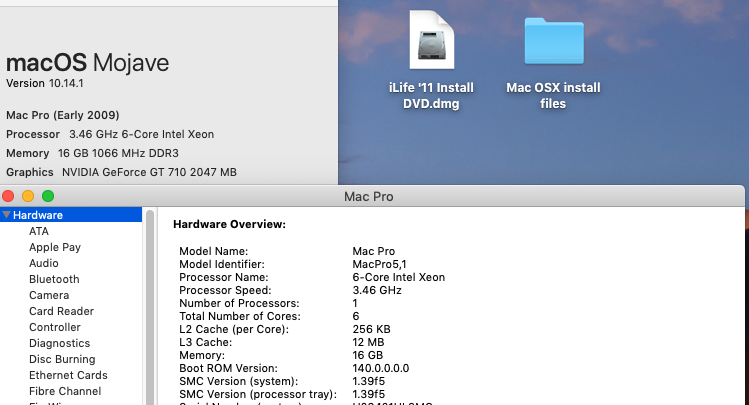Select Controller in the sidebar
The height and width of the screenshot is (405, 749).
click(54, 327)
